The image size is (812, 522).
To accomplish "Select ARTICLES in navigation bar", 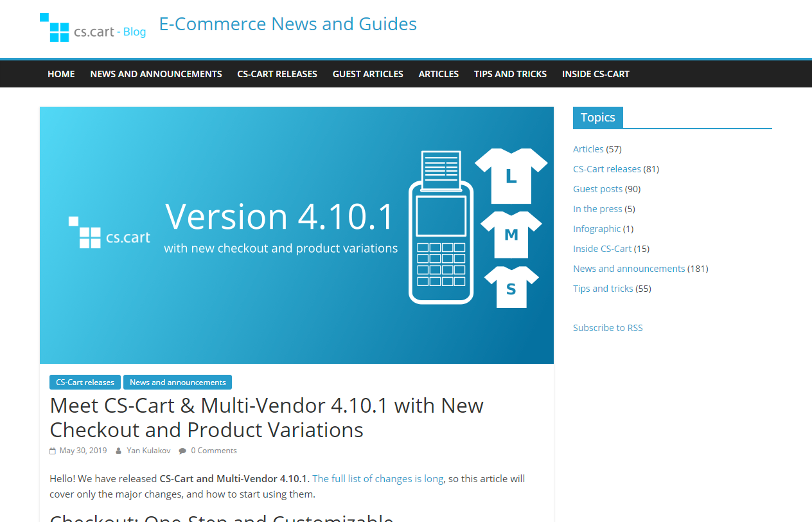I will click(439, 74).
